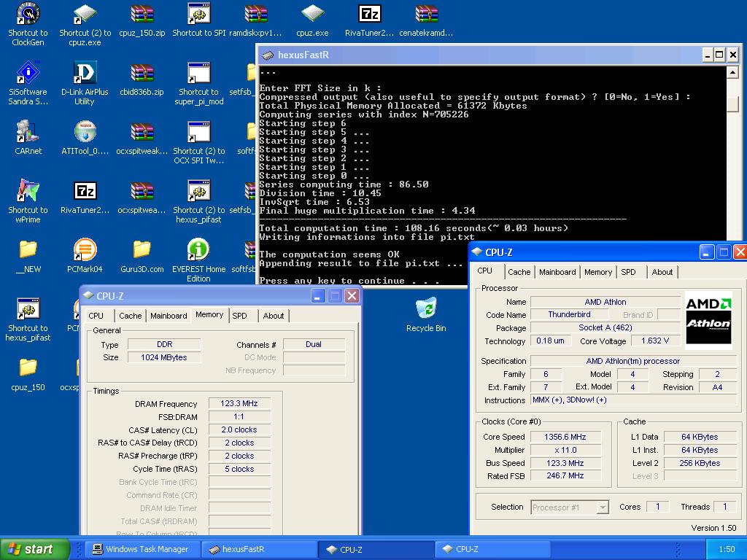Select the ATITool_0 installer icon
This screenshot has width=747, height=560.
coord(85,131)
